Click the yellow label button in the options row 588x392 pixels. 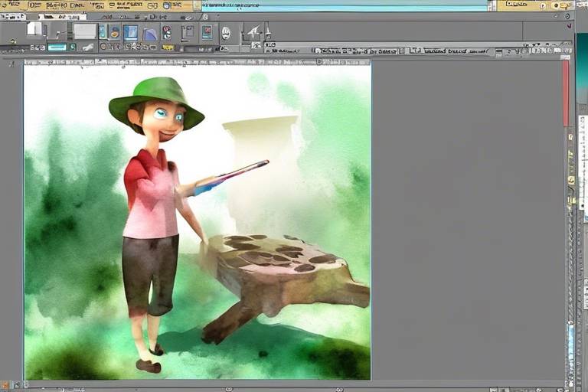[x=168, y=47]
